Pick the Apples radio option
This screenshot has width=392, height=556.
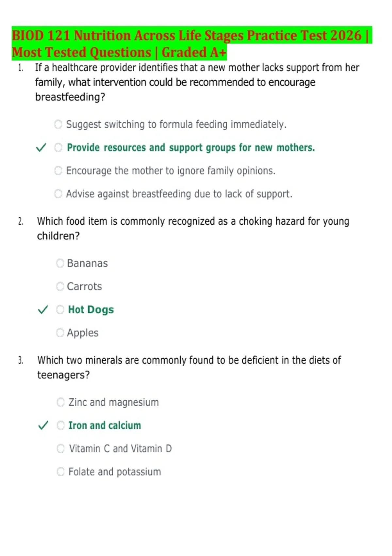60,333
